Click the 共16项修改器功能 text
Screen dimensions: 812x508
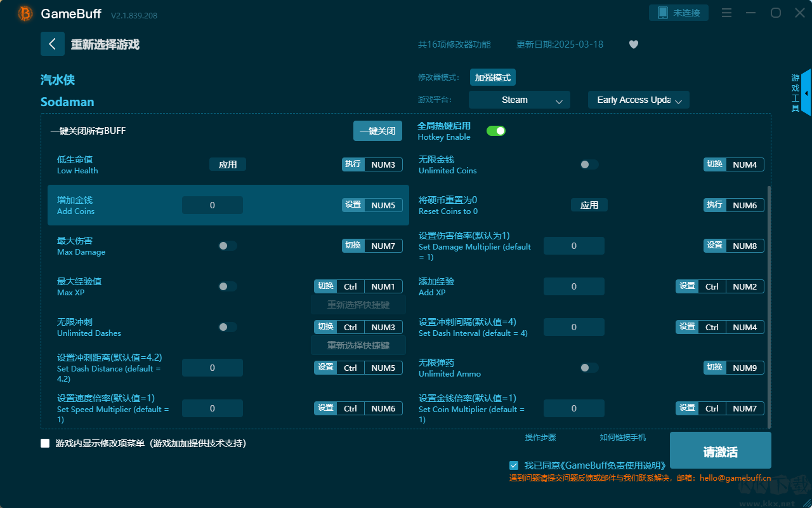coord(454,44)
